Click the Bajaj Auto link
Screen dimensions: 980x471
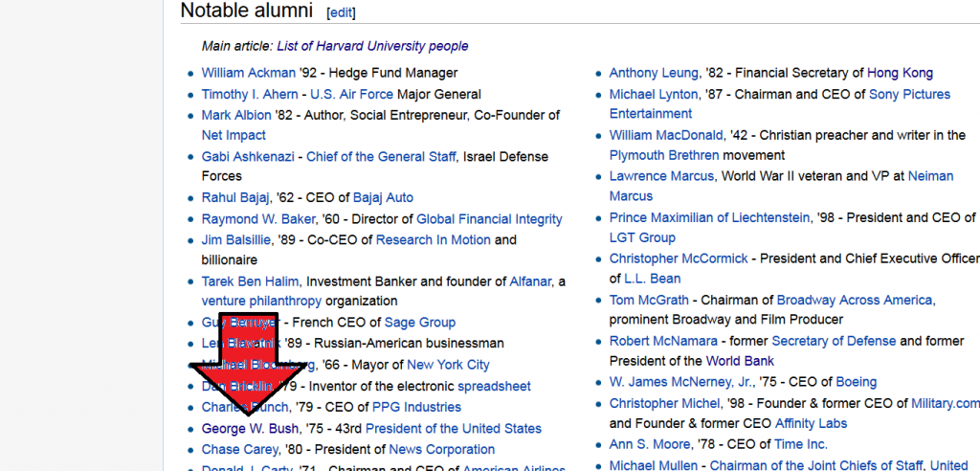coord(383,197)
